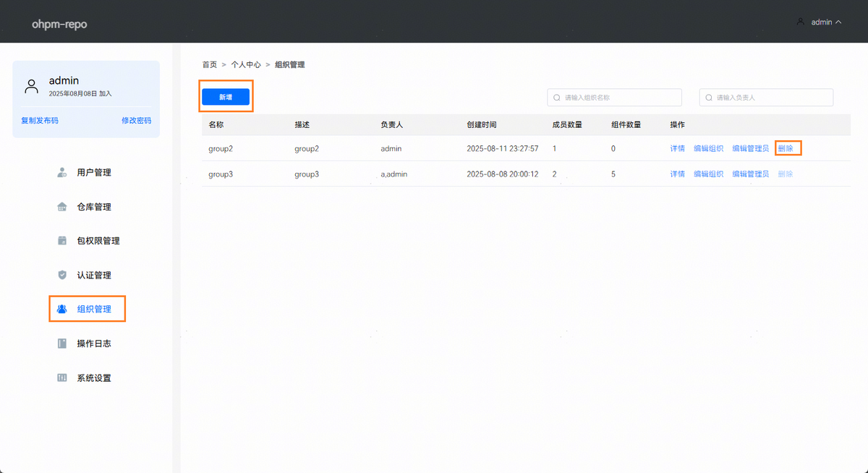
Task: Click the 新增 button to add organization
Action: [x=226, y=97]
